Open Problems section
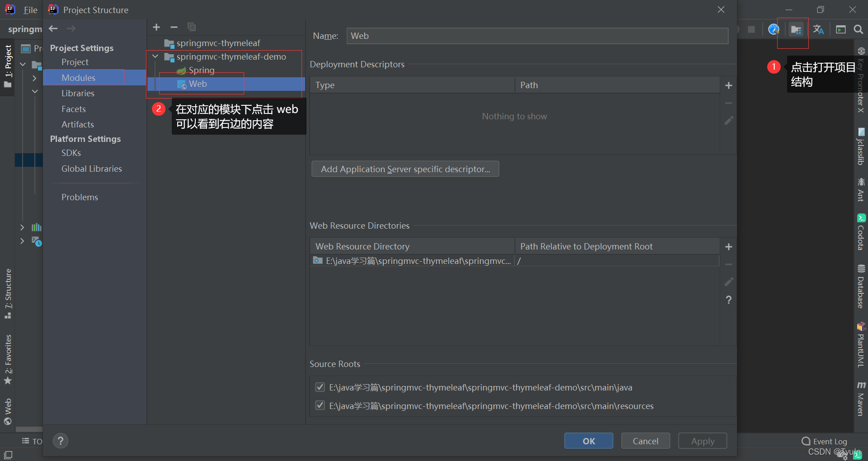The width and height of the screenshot is (868, 461). [80, 197]
